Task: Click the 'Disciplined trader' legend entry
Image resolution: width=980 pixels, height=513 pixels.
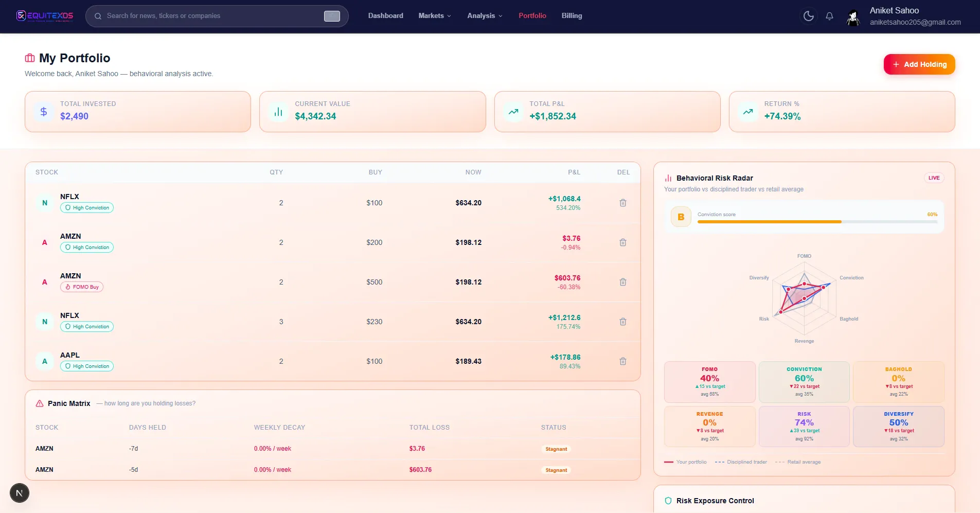Action: click(x=741, y=462)
